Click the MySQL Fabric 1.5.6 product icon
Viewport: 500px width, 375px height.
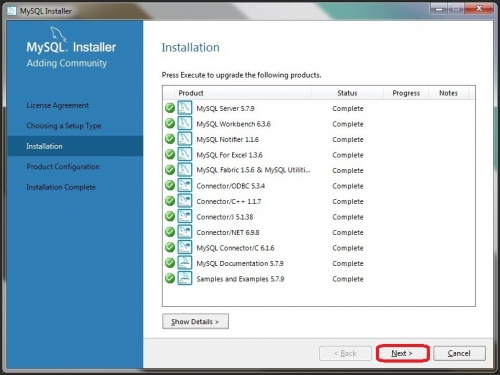click(x=185, y=170)
